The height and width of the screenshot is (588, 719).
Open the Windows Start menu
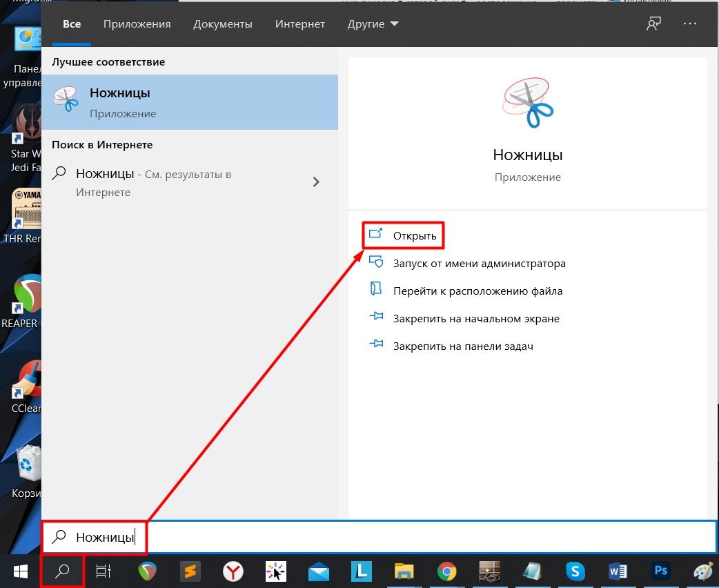tap(20, 571)
